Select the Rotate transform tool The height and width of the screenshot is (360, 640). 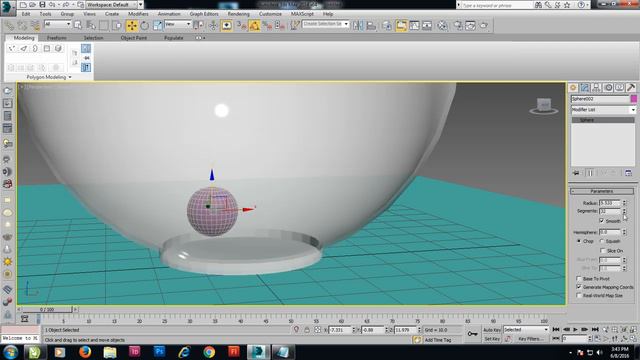(x=144, y=26)
